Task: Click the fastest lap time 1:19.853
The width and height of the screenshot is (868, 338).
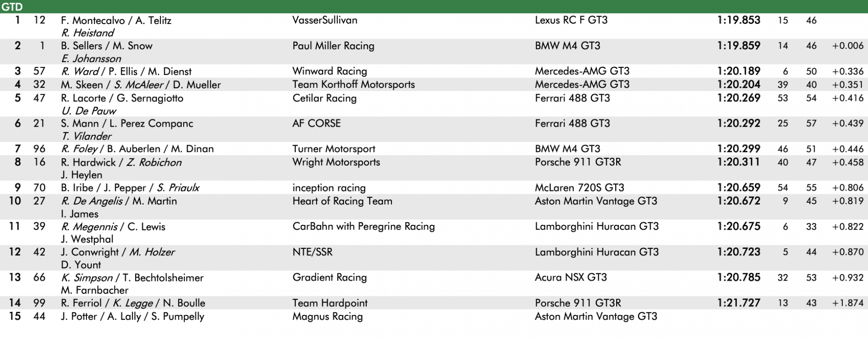Action: (739, 20)
